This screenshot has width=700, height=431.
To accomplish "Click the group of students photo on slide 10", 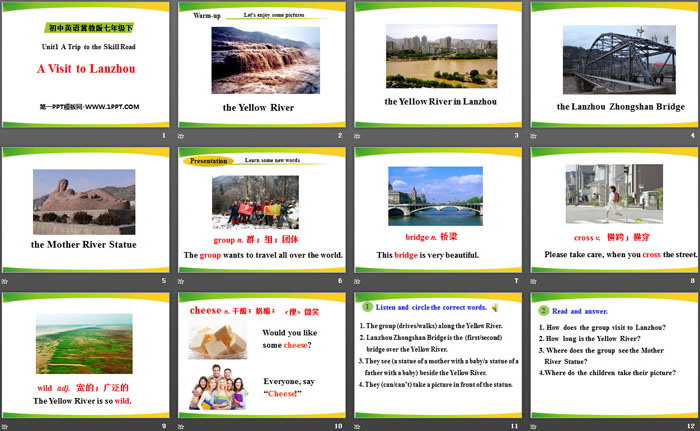I will [x=218, y=387].
